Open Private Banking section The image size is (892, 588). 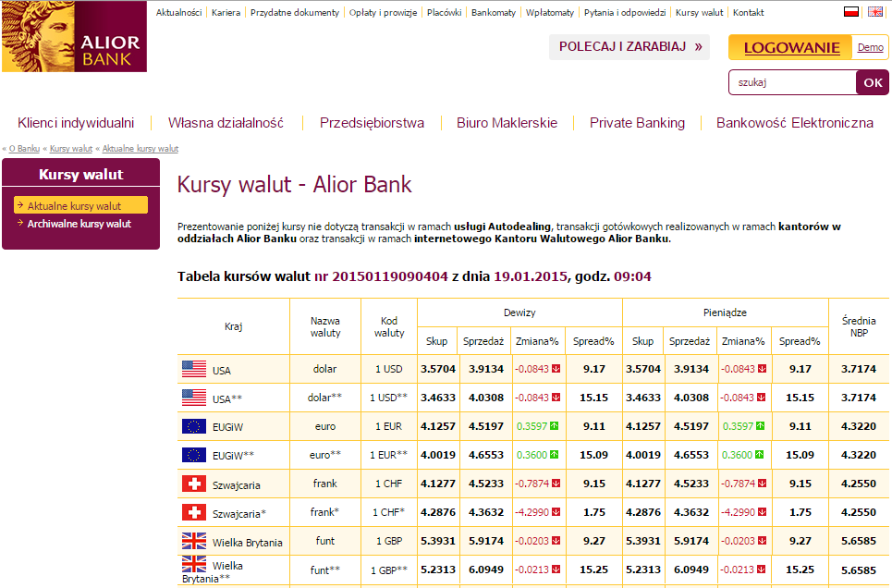tap(637, 123)
